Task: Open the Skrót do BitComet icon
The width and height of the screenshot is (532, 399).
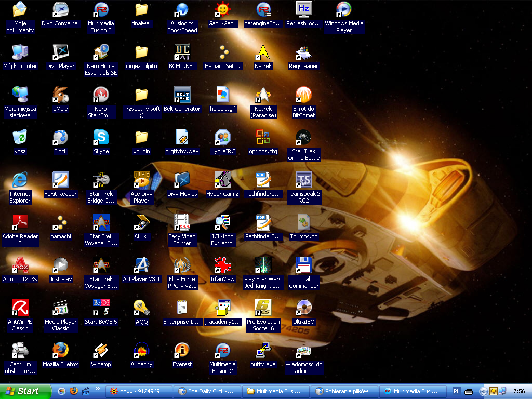Action: 303,95
